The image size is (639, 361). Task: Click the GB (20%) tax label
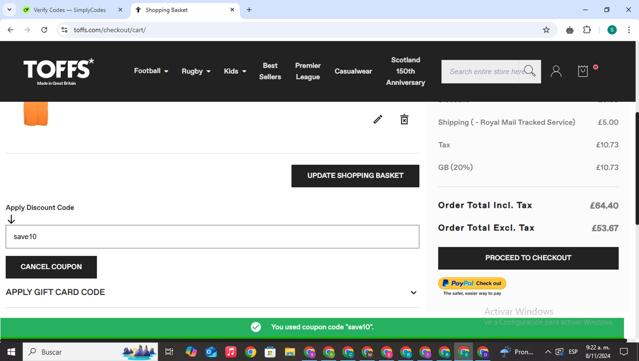point(455,167)
